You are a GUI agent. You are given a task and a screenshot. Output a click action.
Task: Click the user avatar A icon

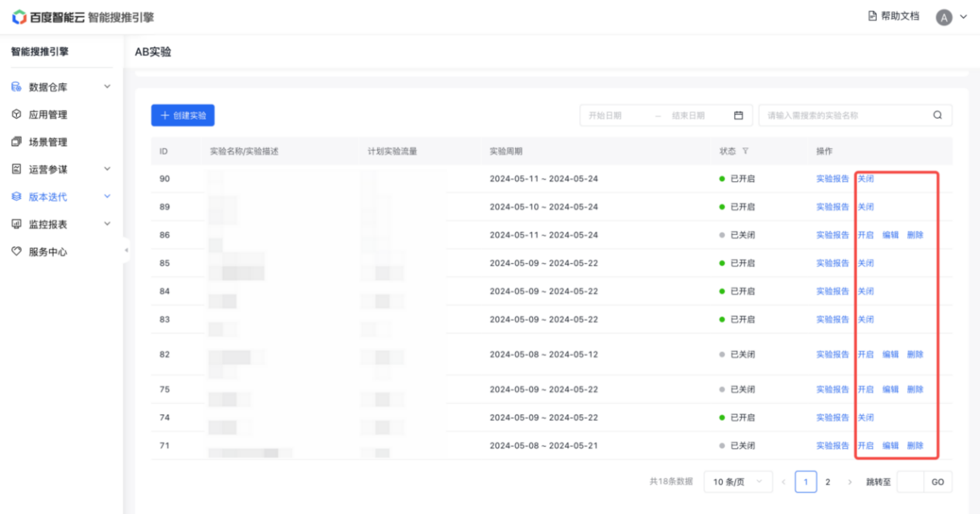click(x=944, y=18)
